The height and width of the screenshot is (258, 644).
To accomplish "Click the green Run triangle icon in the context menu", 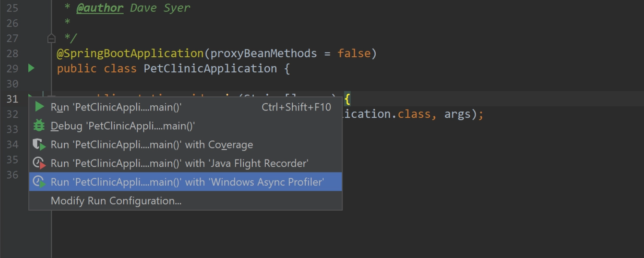I will point(39,107).
